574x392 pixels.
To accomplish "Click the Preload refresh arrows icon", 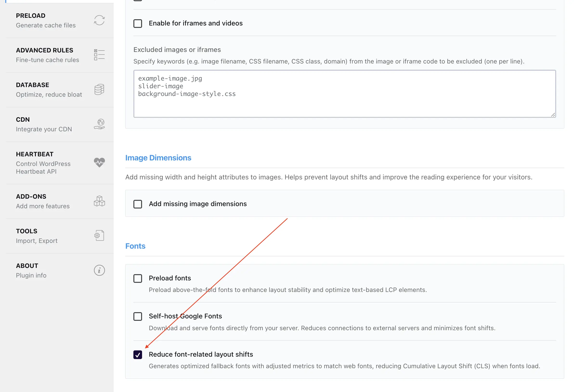I will pyautogui.click(x=99, y=20).
